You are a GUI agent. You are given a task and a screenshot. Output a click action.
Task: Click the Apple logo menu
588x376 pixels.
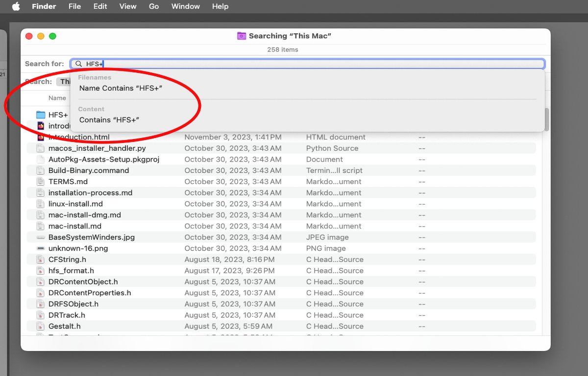pyautogui.click(x=16, y=6)
